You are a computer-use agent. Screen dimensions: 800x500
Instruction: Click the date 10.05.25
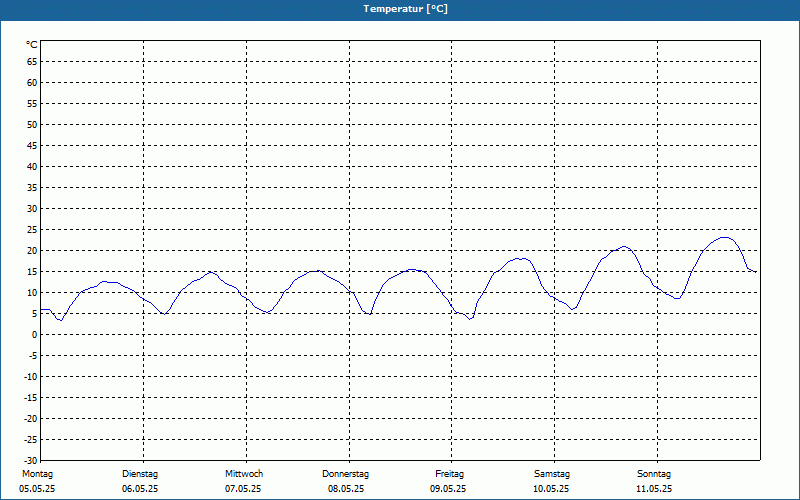pos(551,489)
